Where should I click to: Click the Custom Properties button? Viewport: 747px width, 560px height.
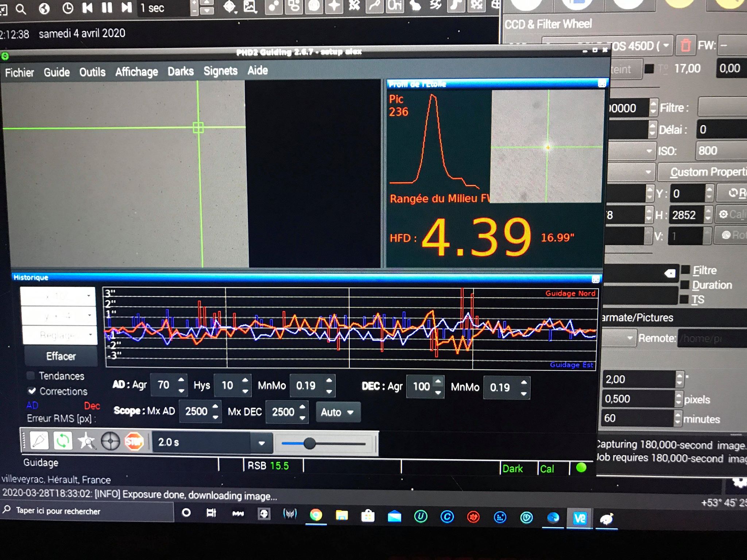[x=704, y=172]
